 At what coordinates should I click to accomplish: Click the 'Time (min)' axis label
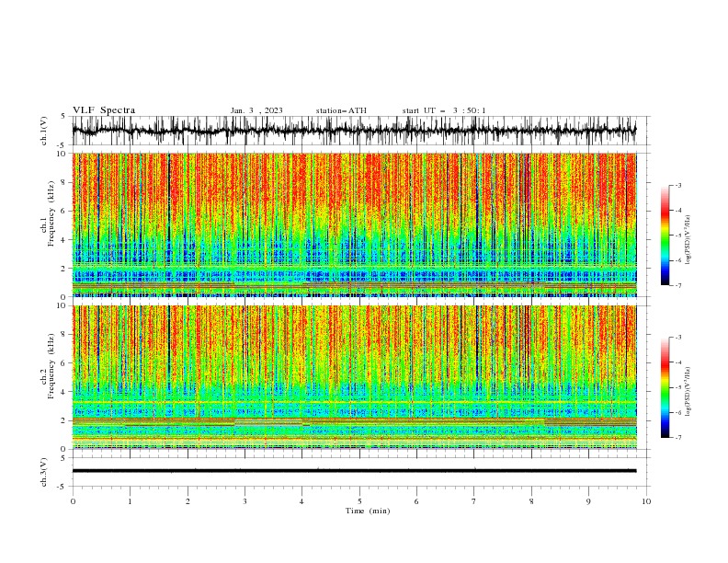pos(368,511)
